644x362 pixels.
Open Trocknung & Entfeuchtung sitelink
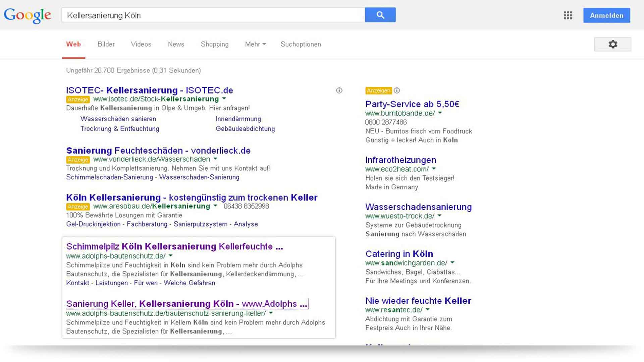[120, 129]
